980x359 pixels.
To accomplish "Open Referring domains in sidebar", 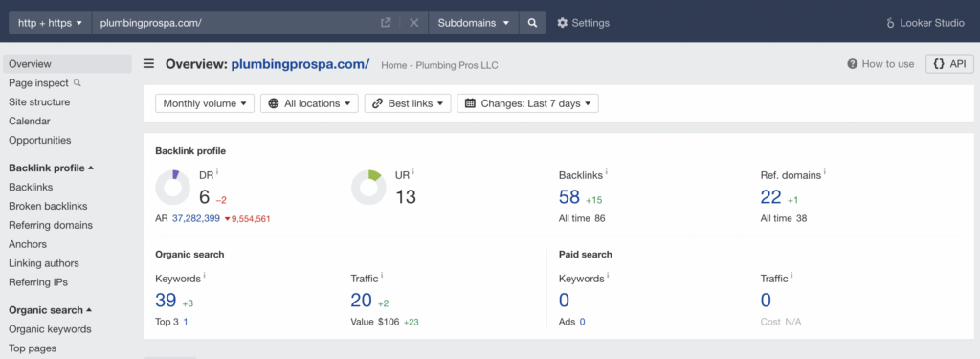I will pos(51,225).
